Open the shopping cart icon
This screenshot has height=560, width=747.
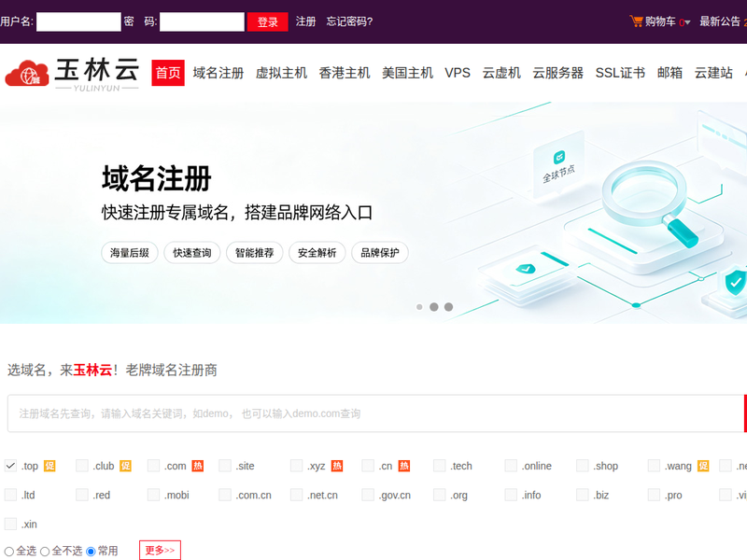click(636, 21)
